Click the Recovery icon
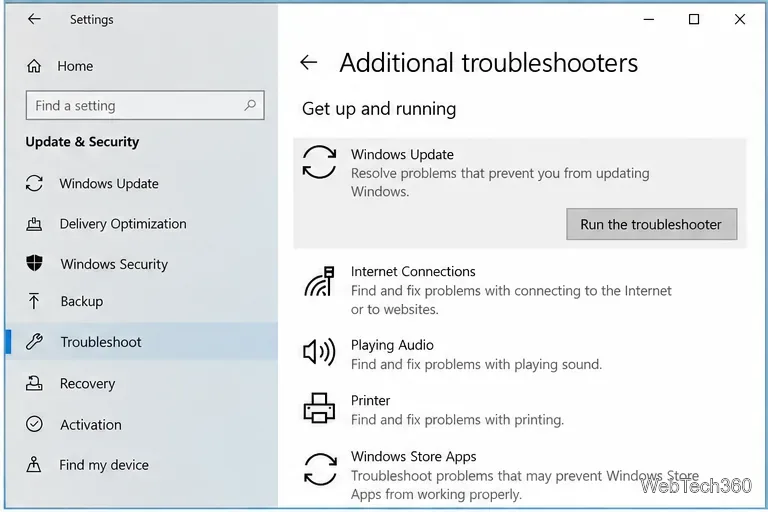This screenshot has width=768, height=512. [x=34, y=383]
